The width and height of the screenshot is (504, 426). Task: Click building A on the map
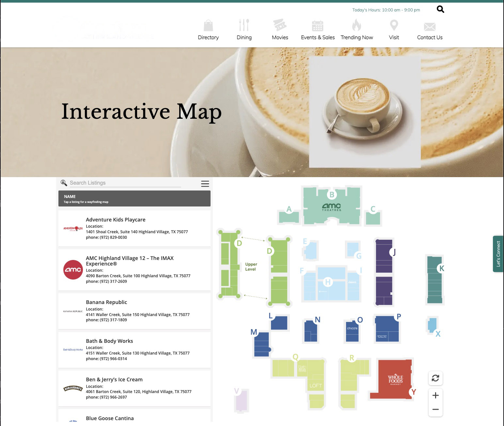[x=289, y=217]
